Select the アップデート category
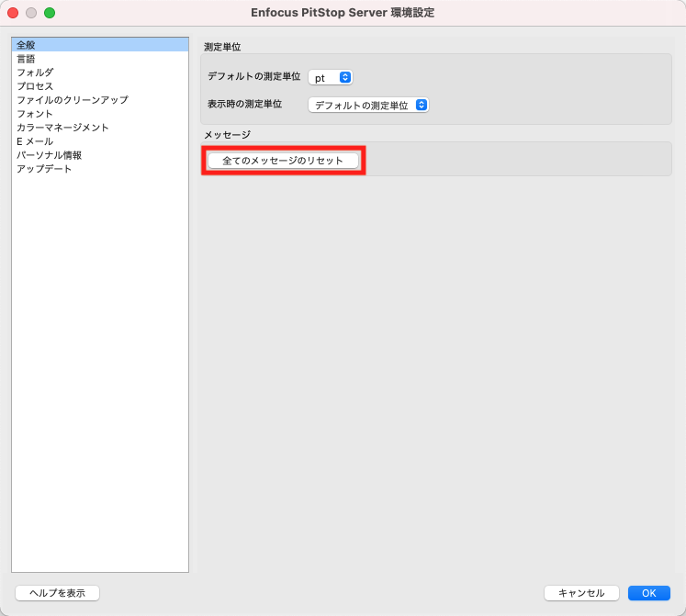 (x=100, y=169)
